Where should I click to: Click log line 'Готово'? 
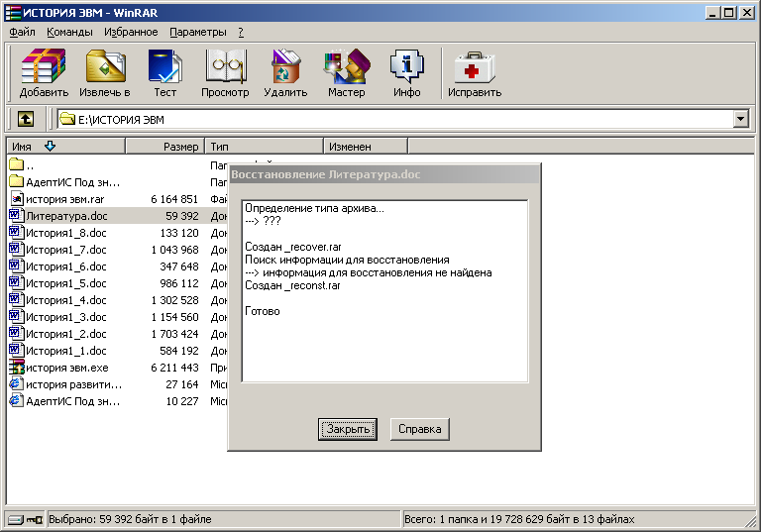tap(262, 311)
